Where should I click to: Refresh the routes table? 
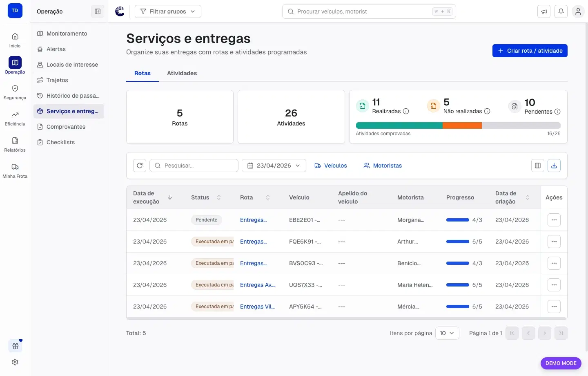[x=140, y=166]
